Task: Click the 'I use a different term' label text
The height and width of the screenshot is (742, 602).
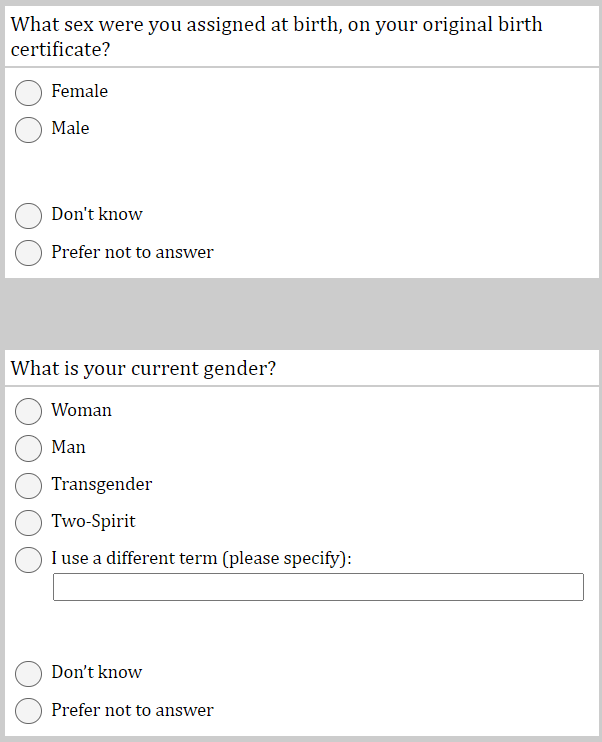Action: click(201, 558)
